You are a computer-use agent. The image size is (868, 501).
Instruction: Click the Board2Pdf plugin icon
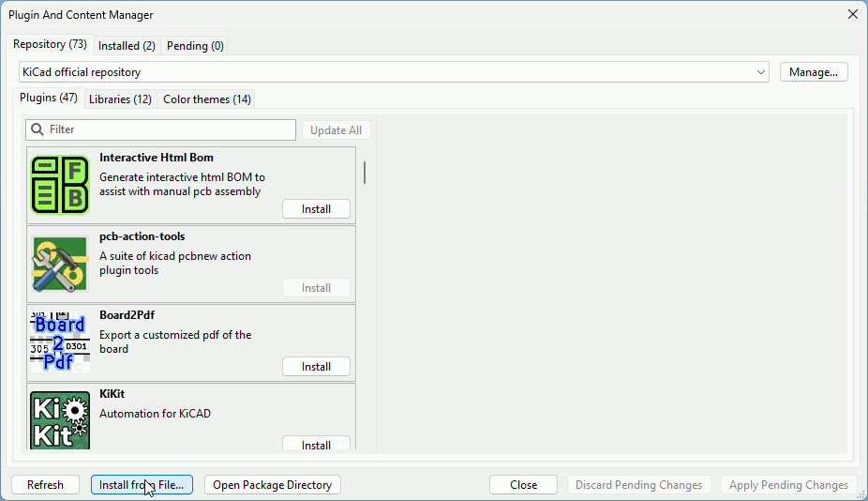tap(60, 342)
